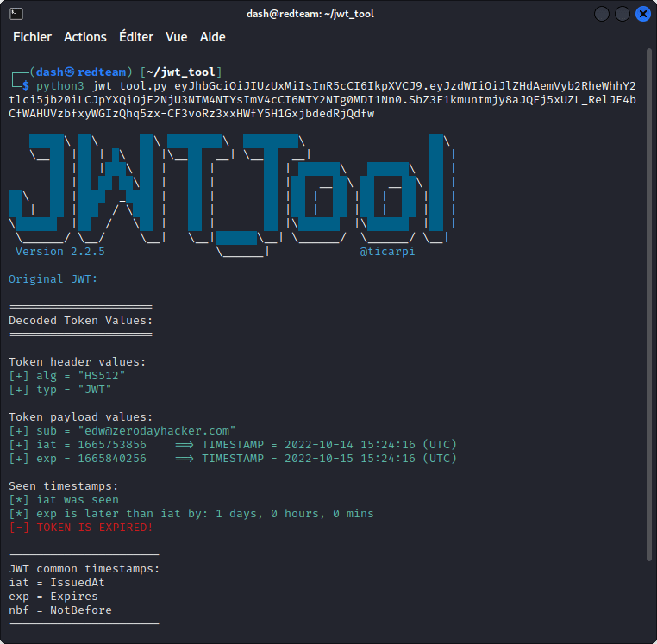The image size is (657, 644).
Task: Click the alg = "HS512" line
Action: click(x=67, y=375)
